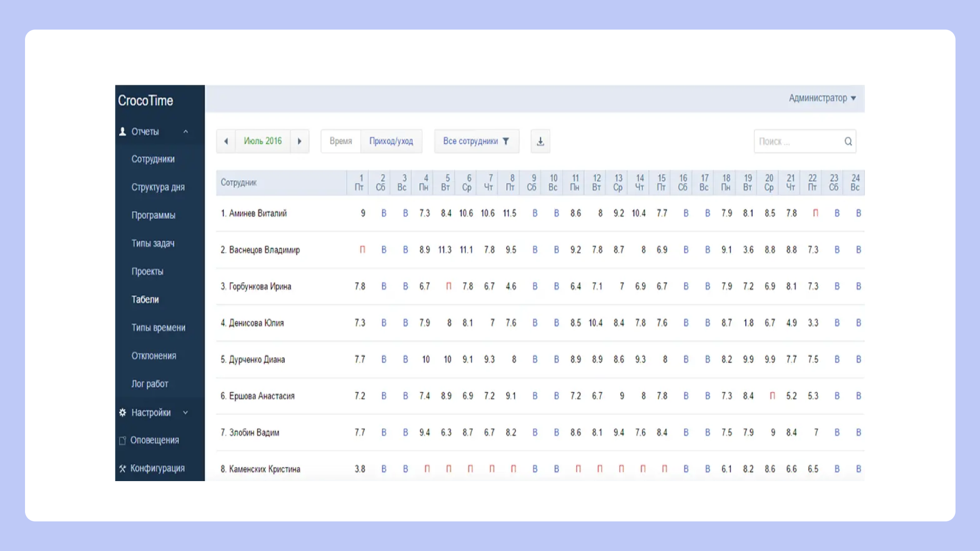Expand the Настройки section chevron

click(x=186, y=412)
